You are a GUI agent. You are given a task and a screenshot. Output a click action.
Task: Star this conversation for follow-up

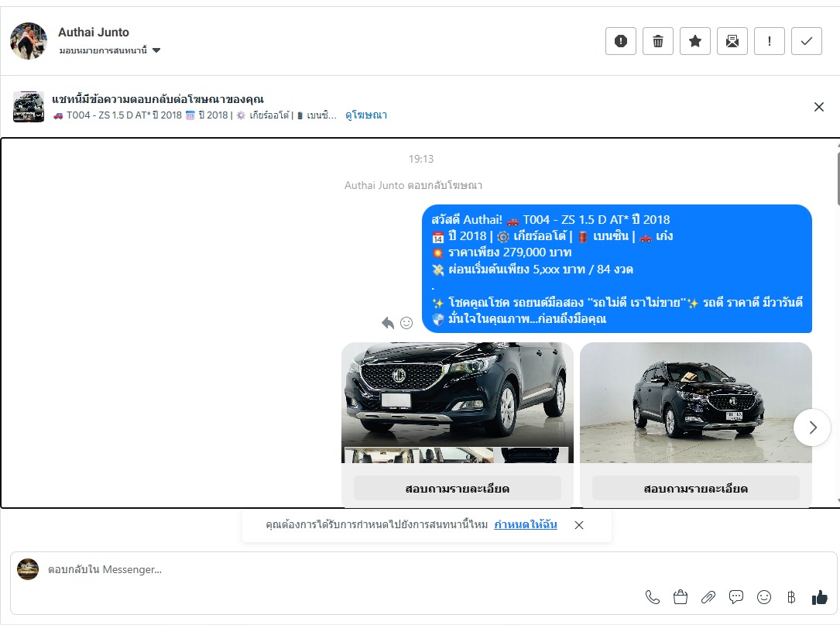(x=694, y=41)
